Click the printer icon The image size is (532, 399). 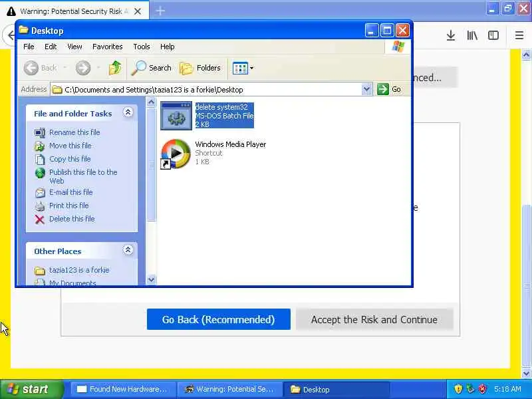[x=40, y=206]
